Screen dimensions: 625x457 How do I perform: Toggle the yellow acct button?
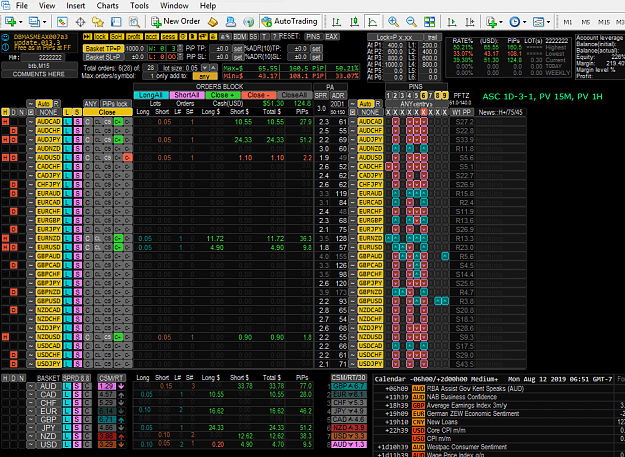[151, 37]
